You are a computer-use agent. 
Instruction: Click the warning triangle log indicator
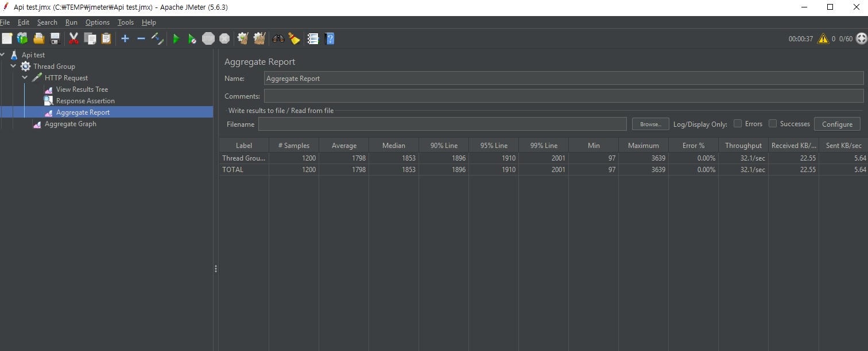pos(823,39)
